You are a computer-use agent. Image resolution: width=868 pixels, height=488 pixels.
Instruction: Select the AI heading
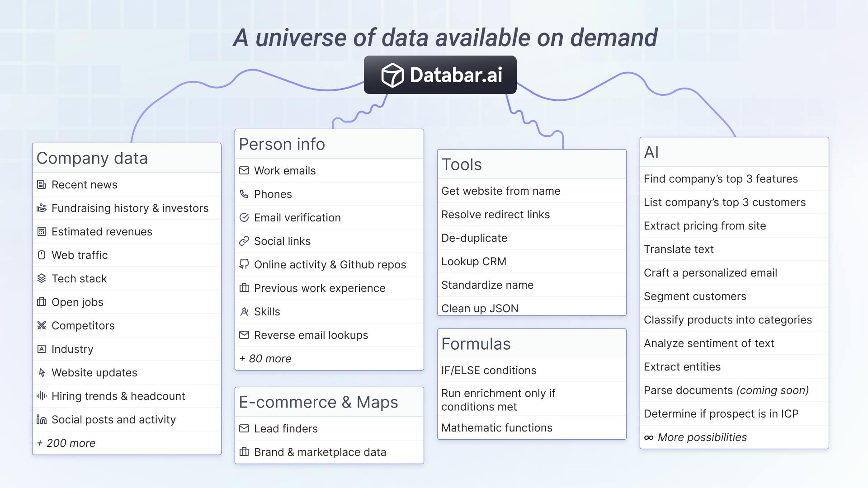(651, 152)
